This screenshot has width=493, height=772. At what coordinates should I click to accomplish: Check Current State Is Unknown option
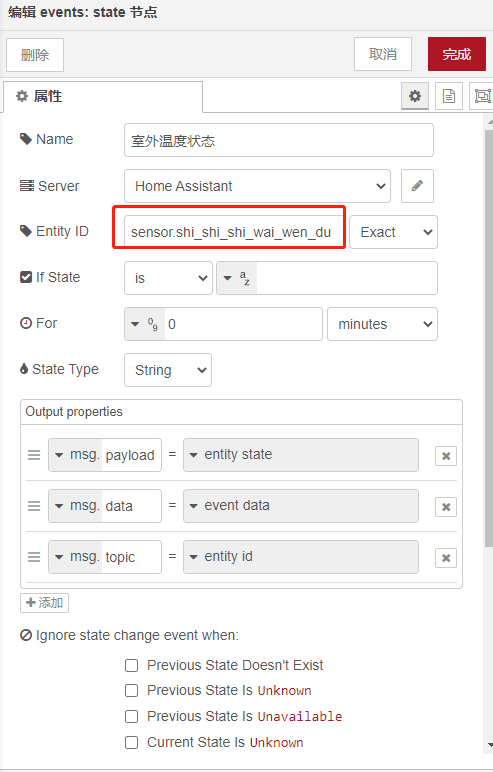pyautogui.click(x=131, y=742)
